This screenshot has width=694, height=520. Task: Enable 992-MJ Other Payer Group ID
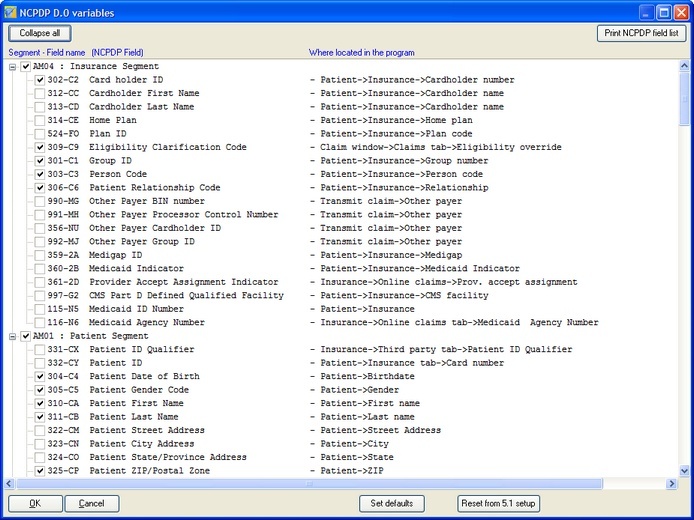[x=40, y=242]
